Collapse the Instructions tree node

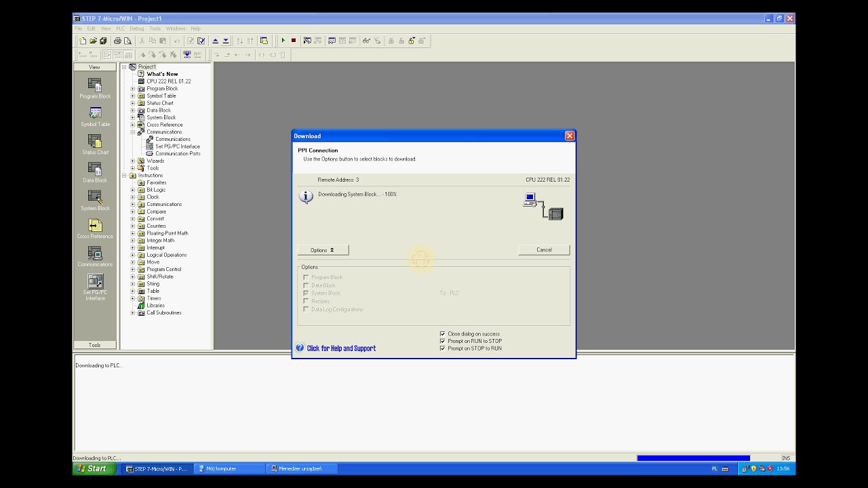click(124, 176)
